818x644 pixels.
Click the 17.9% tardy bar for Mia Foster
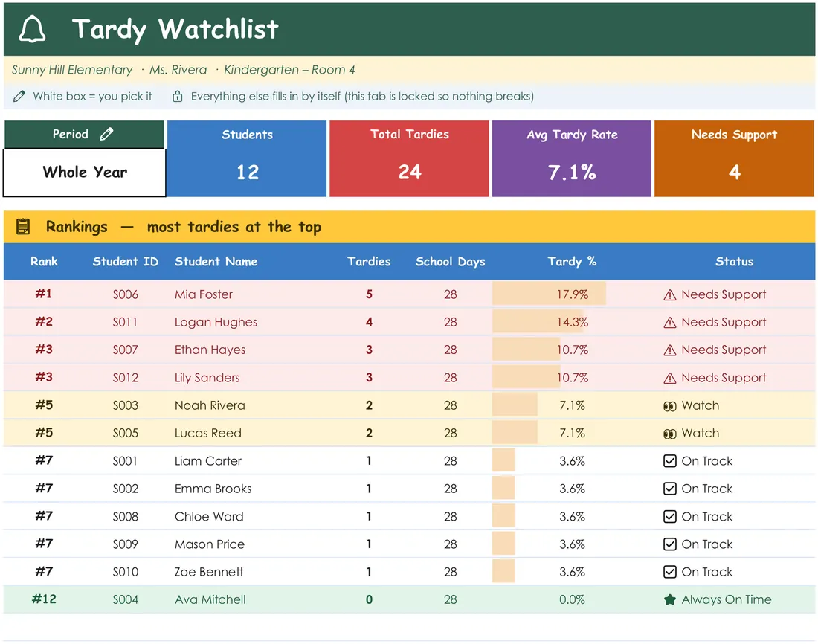click(x=549, y=294)
